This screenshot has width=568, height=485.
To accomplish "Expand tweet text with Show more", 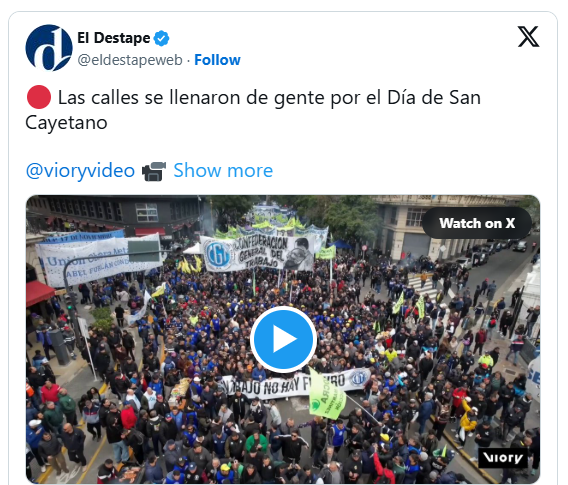I will click(x=223, y=170).
